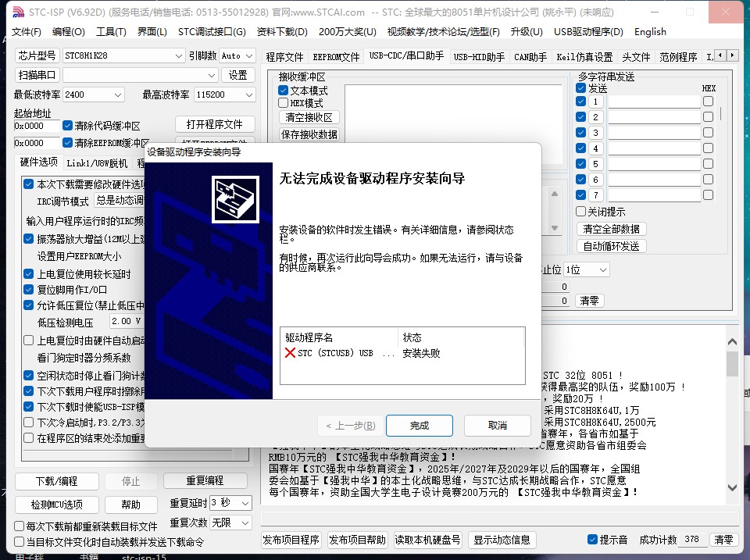Expand the stop bit 1位 dropdown

603,269
